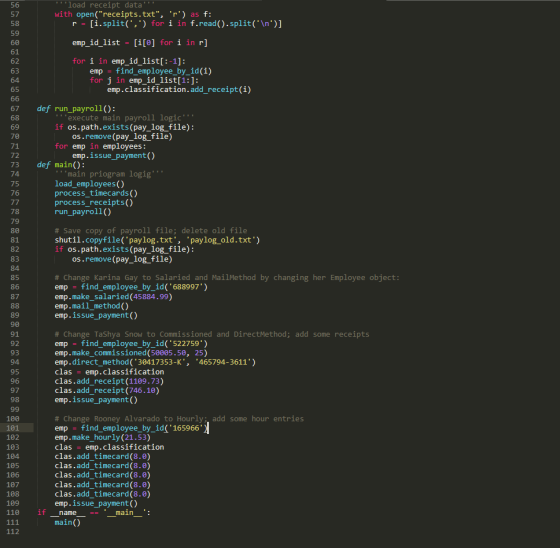Image resolution: width=560 pixels, height=548 pixels.
Task: Click the run_payroll() call on line 78
Action: (82, 211)
